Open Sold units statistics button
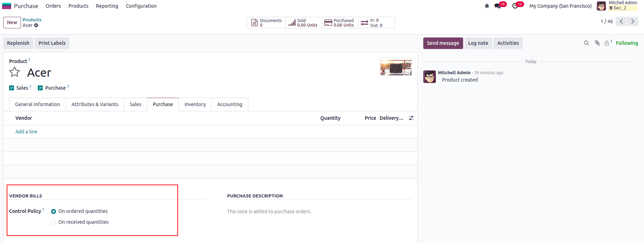Image resolution: width=644 pixels, height=243 pixels. tap(304, 23)
